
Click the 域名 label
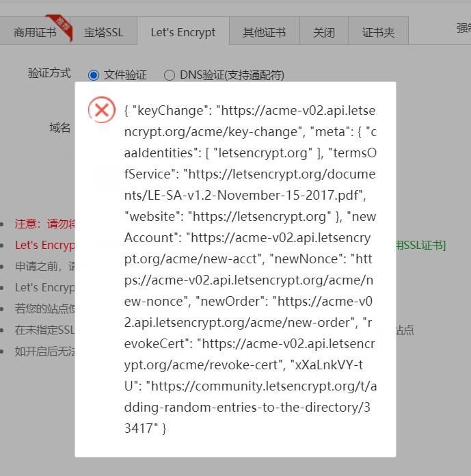point(60,127)
